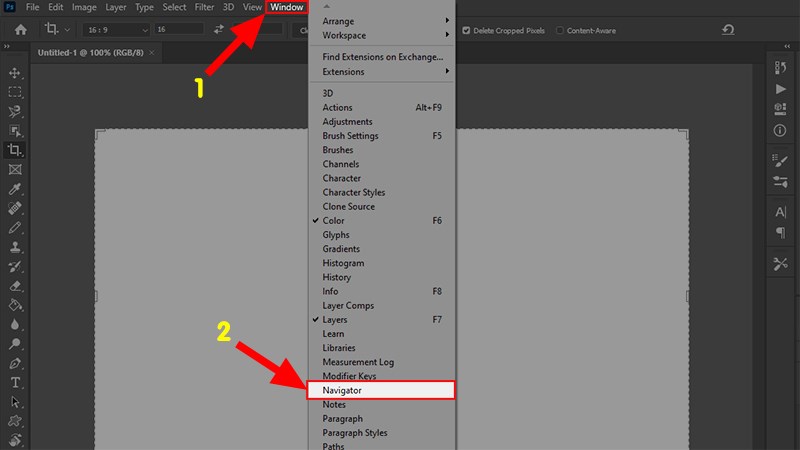The image size is (800, 450).
Task: Open the Layer menu
Action: (116, 7)
